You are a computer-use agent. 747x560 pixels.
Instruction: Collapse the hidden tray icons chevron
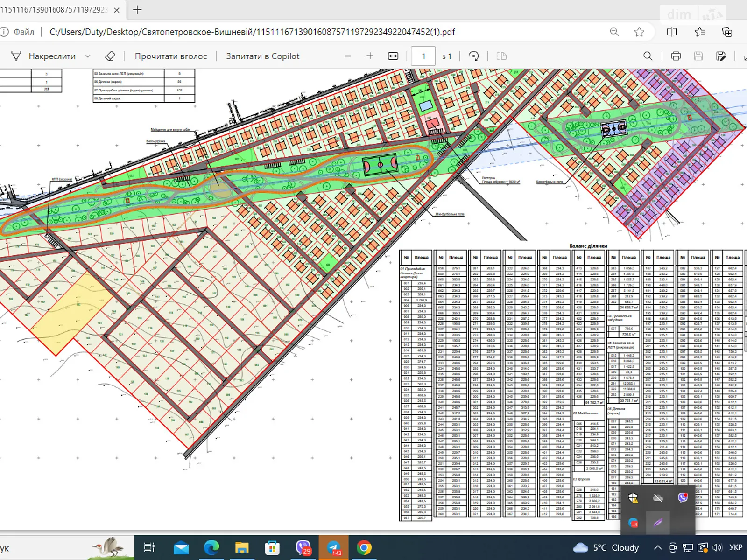coord(657,547)
